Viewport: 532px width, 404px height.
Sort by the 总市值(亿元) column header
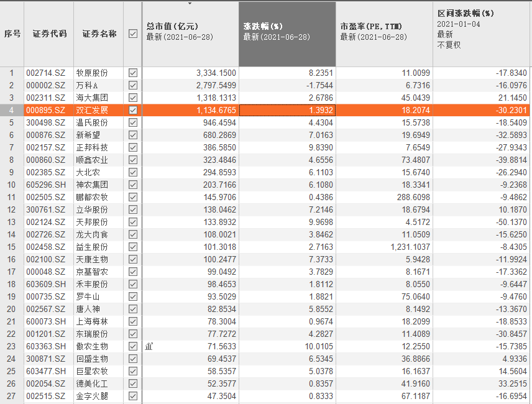[190, 34]
